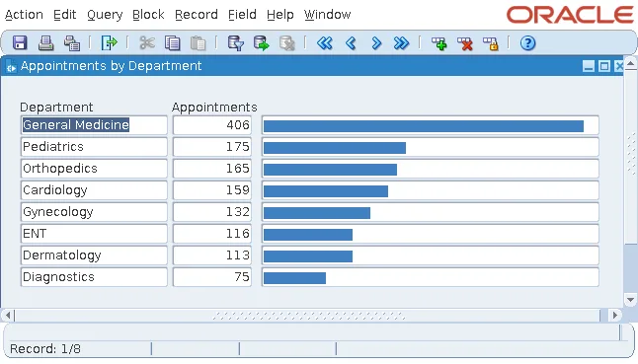
Task: Click the Pediatrics bar
Action: (335, 148)
